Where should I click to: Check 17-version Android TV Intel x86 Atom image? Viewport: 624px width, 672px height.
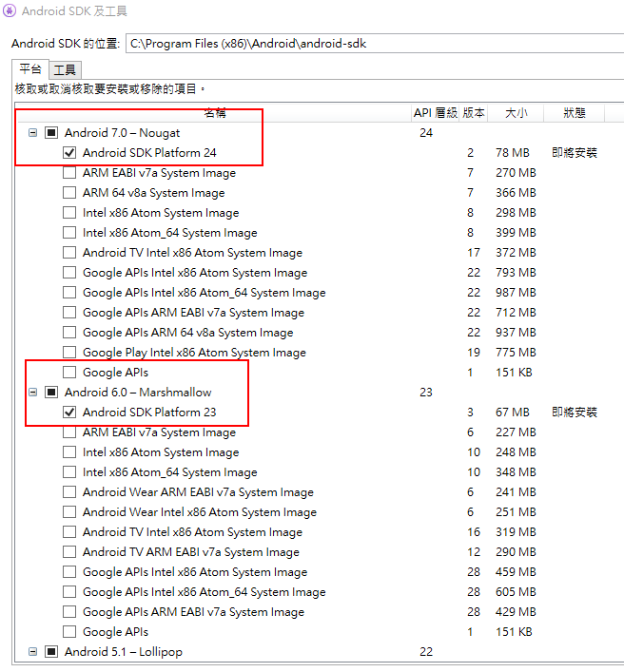69,253
